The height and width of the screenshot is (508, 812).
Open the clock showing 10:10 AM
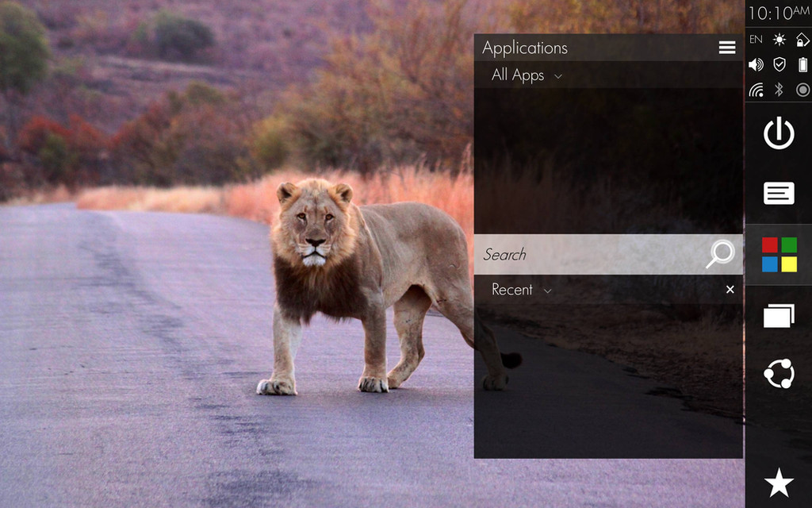point(779,13)
